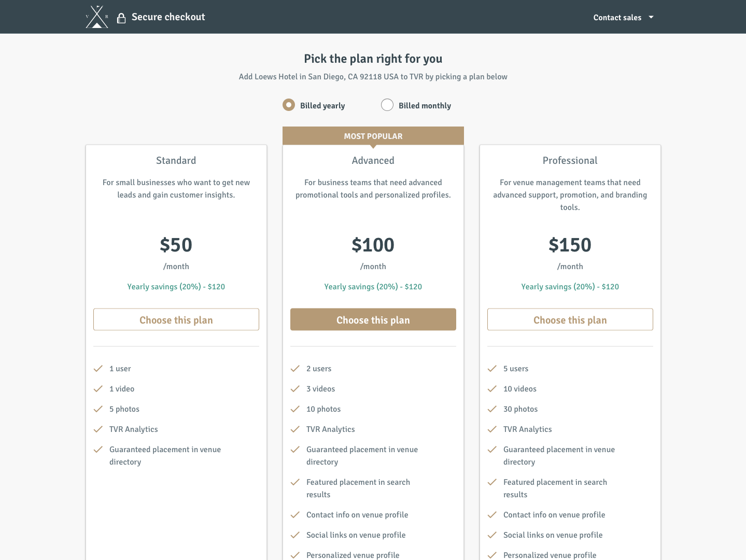Click checkmark next to Advanced TVR Analytics
This screenshot has width=746, height=560.
point(295,429)
